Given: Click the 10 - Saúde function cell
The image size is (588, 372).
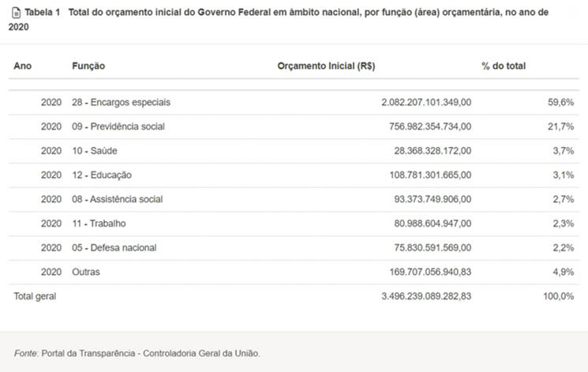Looking at the screenshot, I should (x=95, y=151).
